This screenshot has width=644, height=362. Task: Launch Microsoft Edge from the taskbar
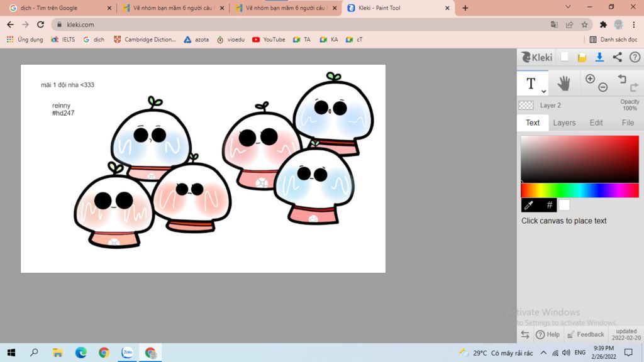point(81,353)
